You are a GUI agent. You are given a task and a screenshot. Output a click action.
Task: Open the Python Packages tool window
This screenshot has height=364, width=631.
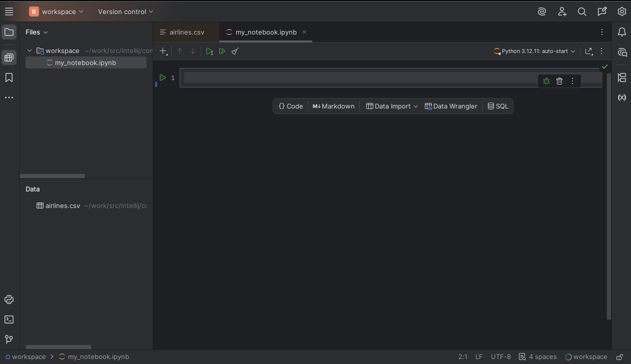tap(9, 299)
